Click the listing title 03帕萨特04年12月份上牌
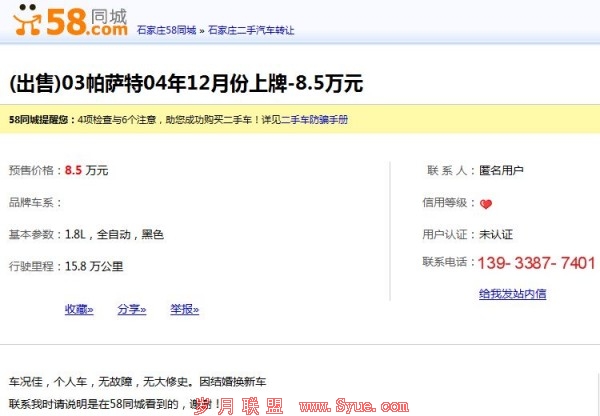The image size is (600, 416). coord(186,83)
